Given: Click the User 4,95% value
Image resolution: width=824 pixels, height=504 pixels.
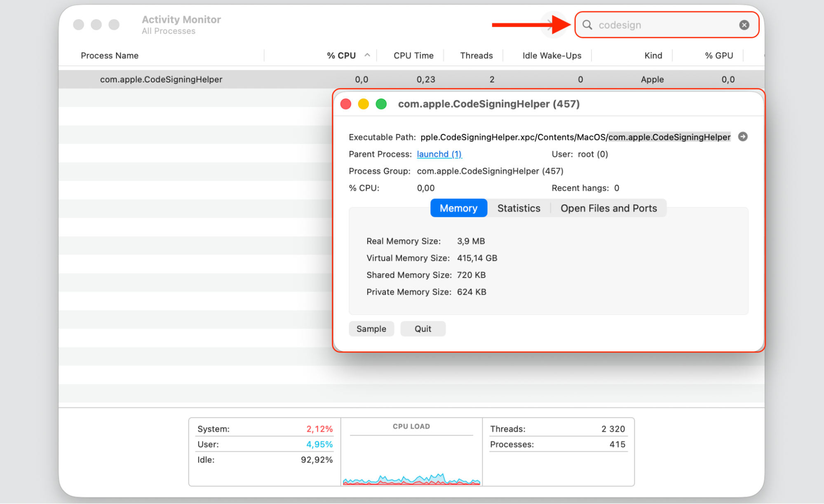Looking at the screenshot, I should 319,444.
